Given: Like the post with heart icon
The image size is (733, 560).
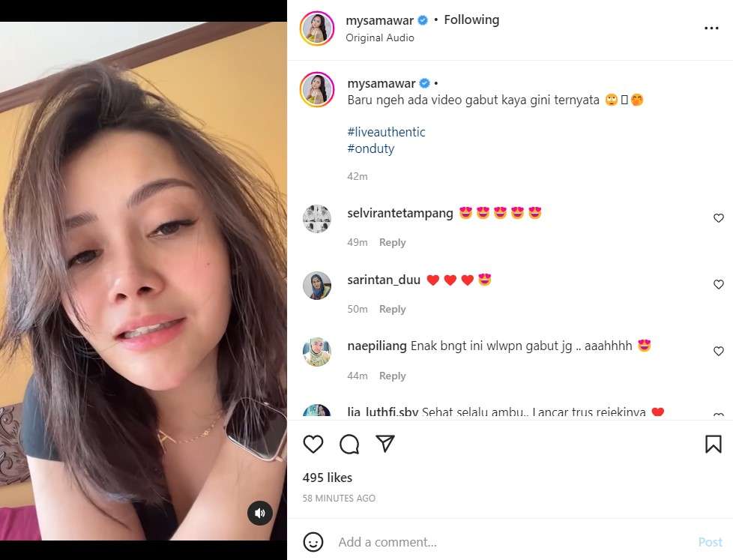Looking at the screenshot, I should (x=313, y=445).
